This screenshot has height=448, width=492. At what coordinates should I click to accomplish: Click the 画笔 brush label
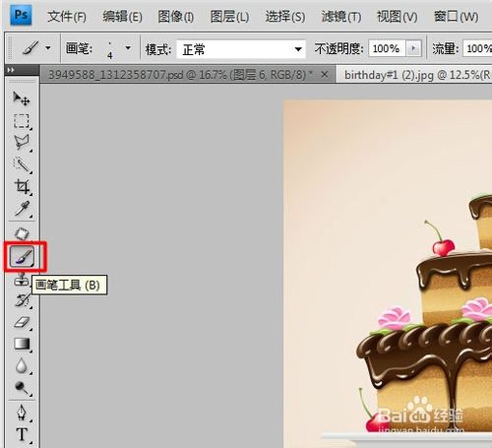click(x=79, y=48)
